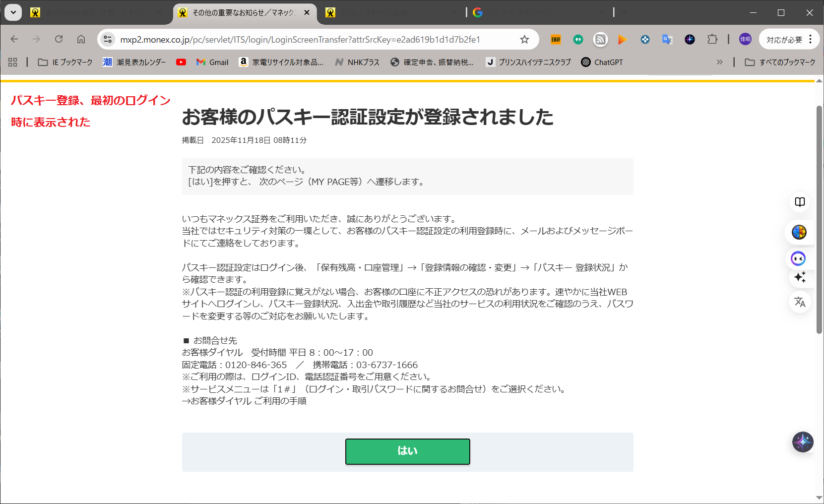Open the Extensions puzzle piece menu

[712, 40]
